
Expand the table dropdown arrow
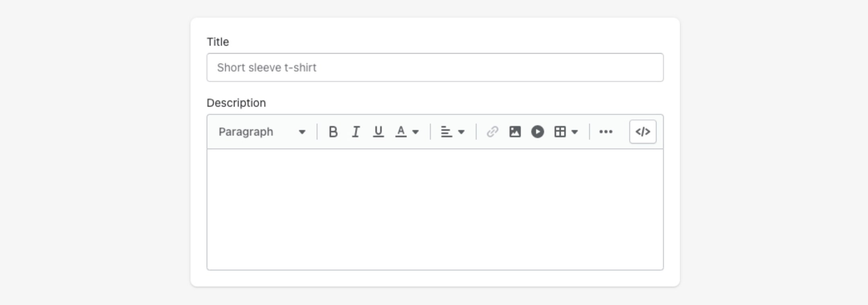[x=575, y=132]
